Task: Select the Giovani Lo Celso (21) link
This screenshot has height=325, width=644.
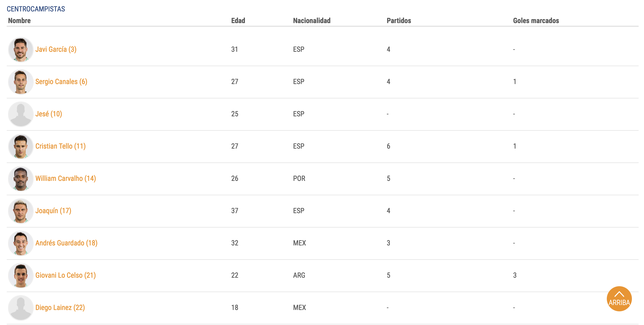Action: (x=65, y=275)
